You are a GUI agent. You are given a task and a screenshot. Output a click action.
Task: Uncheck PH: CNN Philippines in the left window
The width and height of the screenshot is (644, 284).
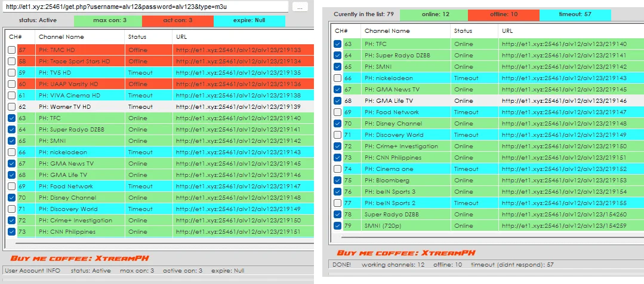[12, 232]
